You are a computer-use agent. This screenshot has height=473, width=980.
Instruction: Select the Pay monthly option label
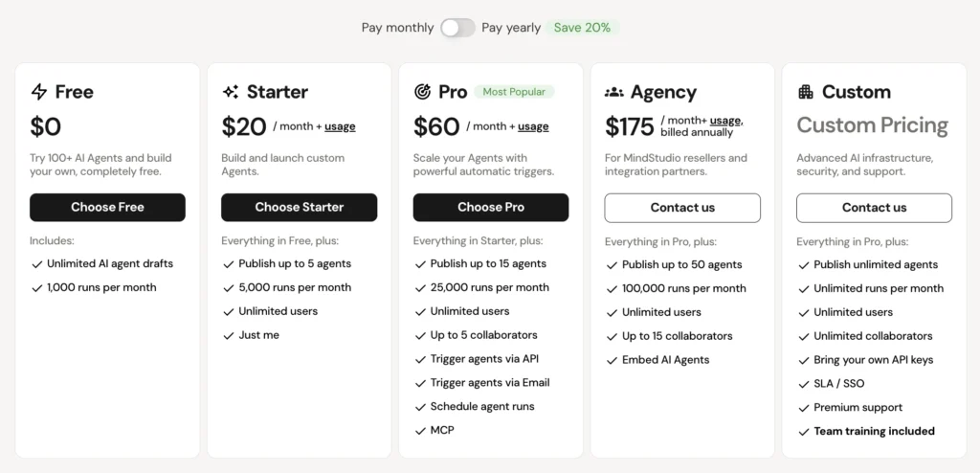click(x=397, y=28)
